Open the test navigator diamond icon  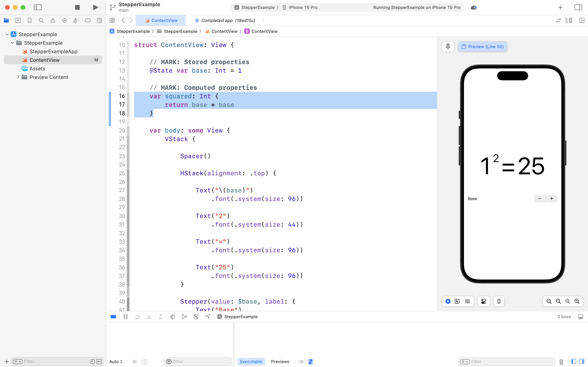[x=65, y=20]
